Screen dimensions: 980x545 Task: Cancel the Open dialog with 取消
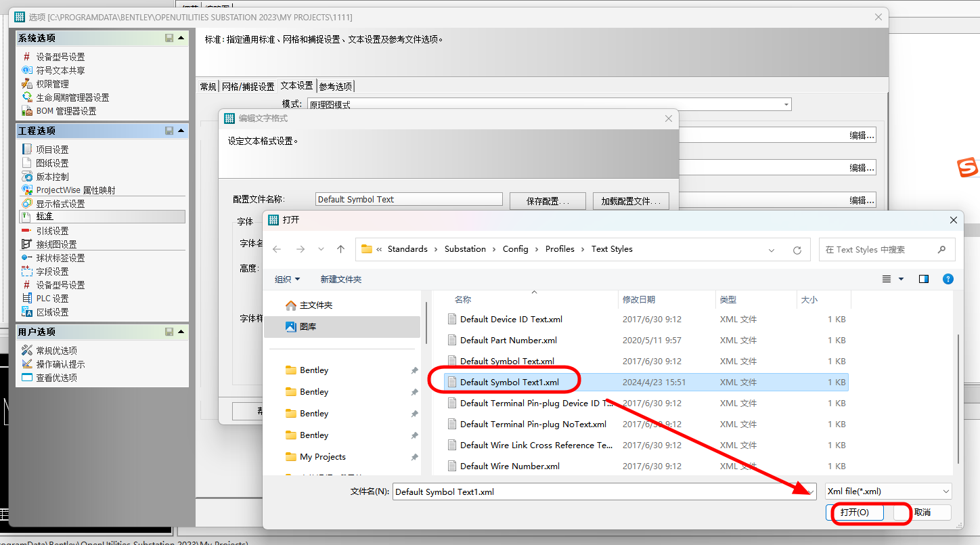point(922,513)
